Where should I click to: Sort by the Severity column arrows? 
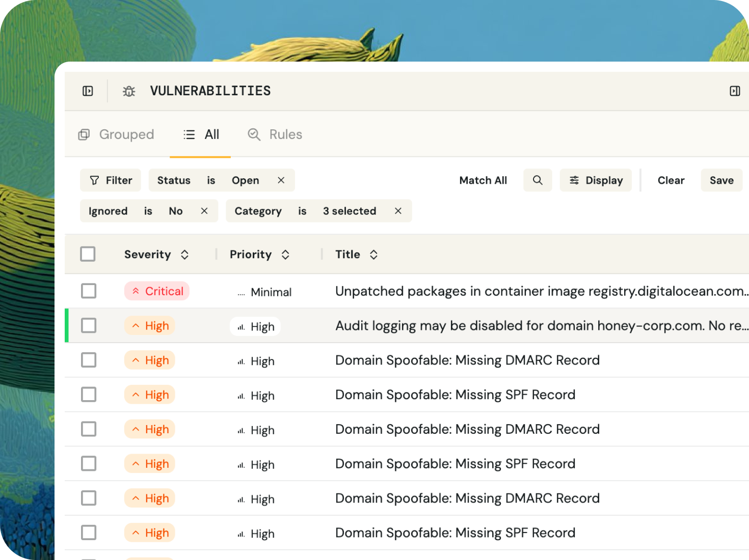pyautogui.click(x=185, y=255)
